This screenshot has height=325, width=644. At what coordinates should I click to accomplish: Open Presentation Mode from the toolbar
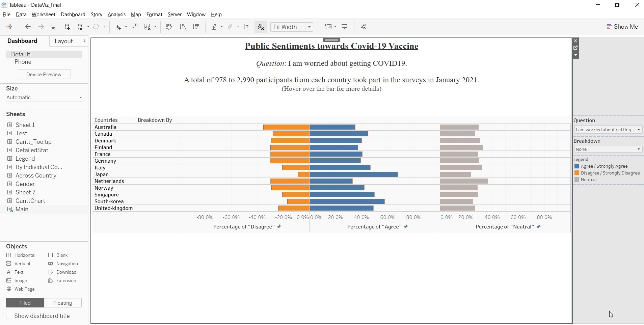[x=345, y=27]
